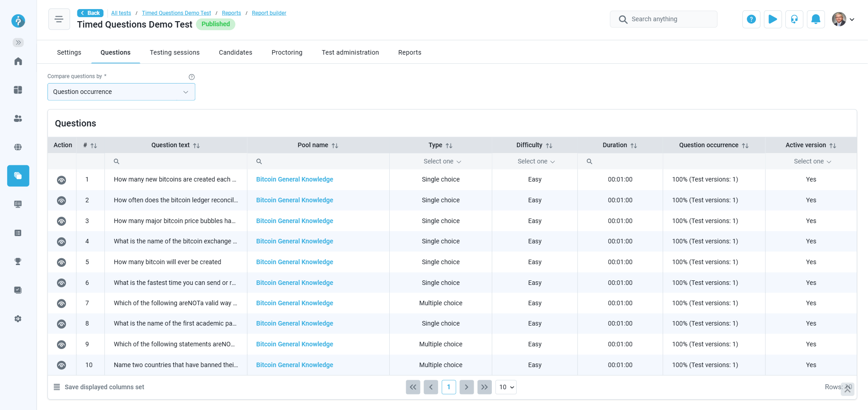Expand the sidebar with double-chevron icon
This screenshot has height=410, width=868.
18,42
